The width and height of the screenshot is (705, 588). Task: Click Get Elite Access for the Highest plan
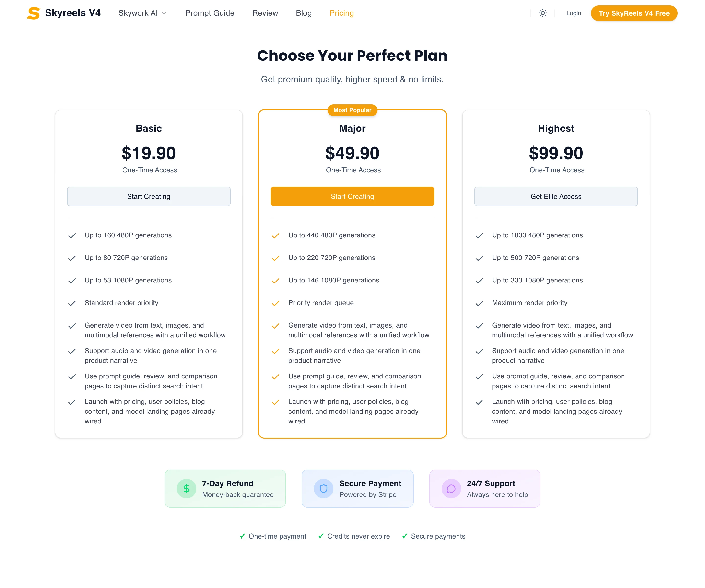pyautogui.click(x=556, y=196)
